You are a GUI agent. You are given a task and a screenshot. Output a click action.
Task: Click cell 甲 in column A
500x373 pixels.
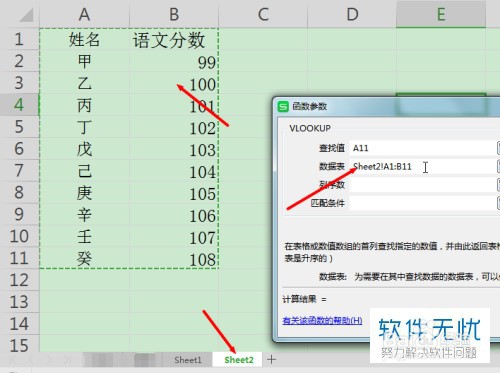tap(84, 61)
